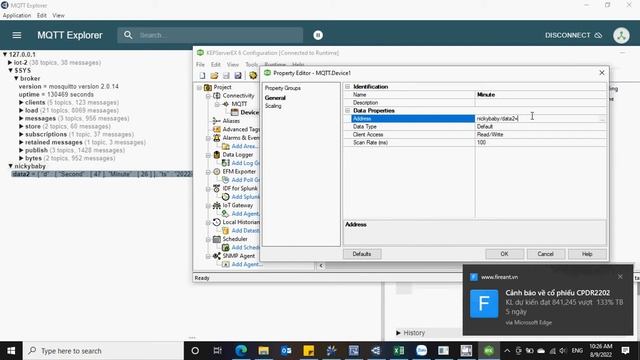Image resolution: width=640 pixels, height=360 pixels.
Task: Expand the iot-2 topic
Action: tap(10, 62)
